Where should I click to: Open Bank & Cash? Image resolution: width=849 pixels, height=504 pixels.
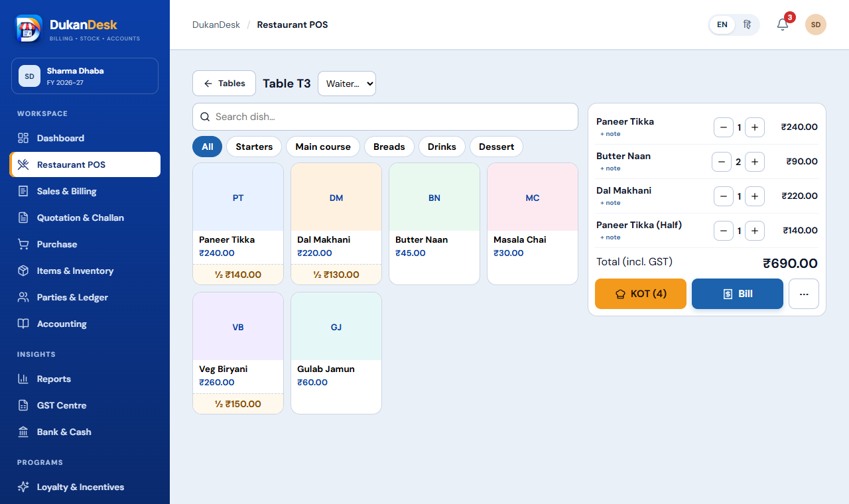coord(85,432)
